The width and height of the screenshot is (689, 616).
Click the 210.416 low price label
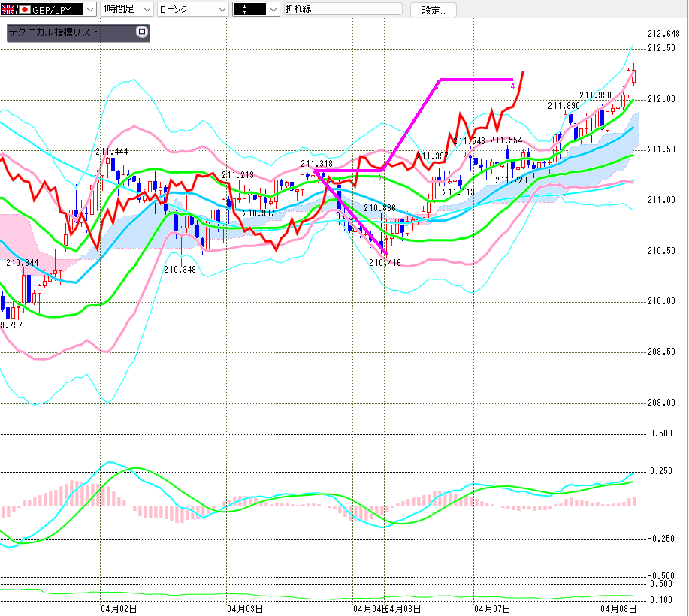385,263
